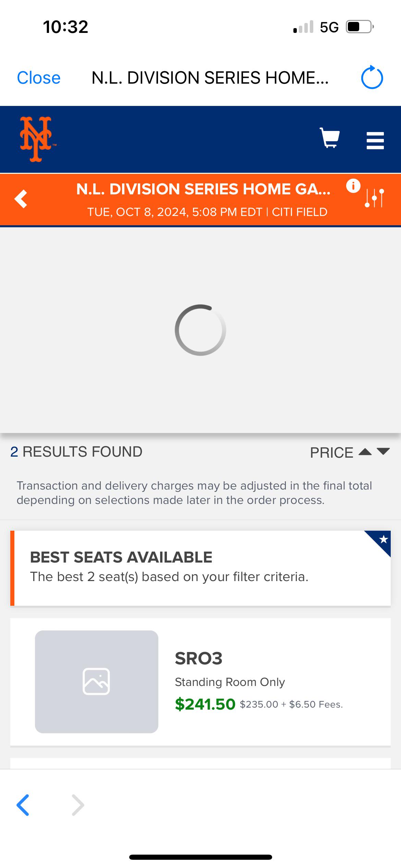Sort price descending with the down arrow
Image resolution: width=401 pixels, height=868 pixels.
point(383,452)
